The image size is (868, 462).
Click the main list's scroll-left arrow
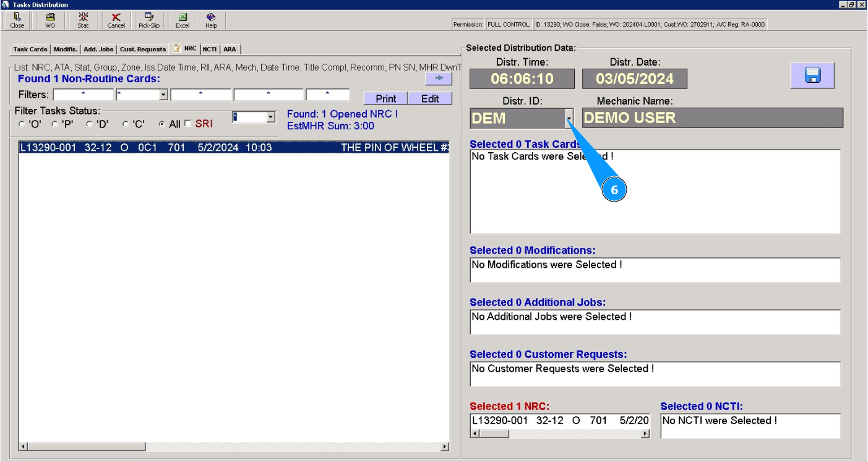point(24,447)
